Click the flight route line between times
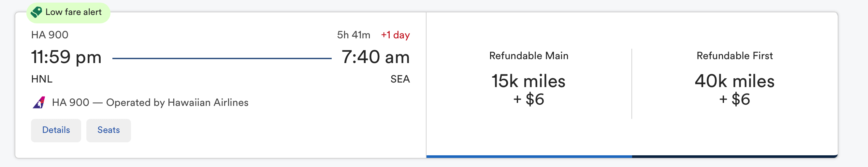This screenshot has height=167, width=868. coord(222,58)
